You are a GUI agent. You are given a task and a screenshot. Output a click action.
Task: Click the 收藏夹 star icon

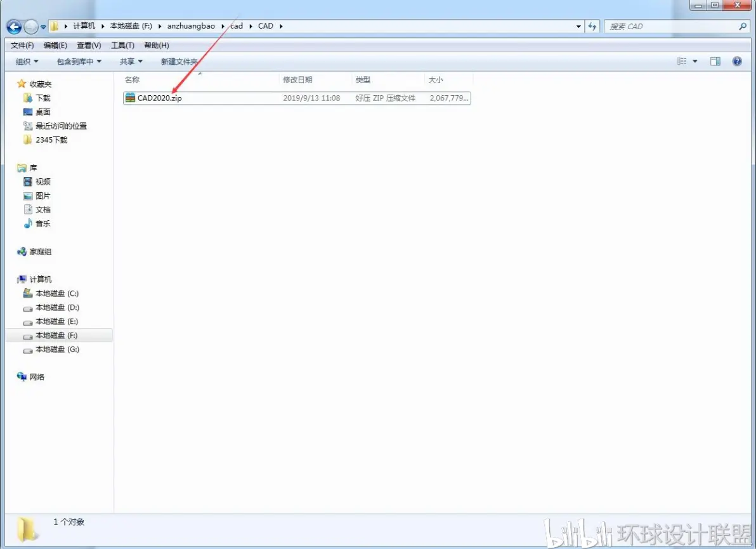pyautogui.click(x=21, y=84)
